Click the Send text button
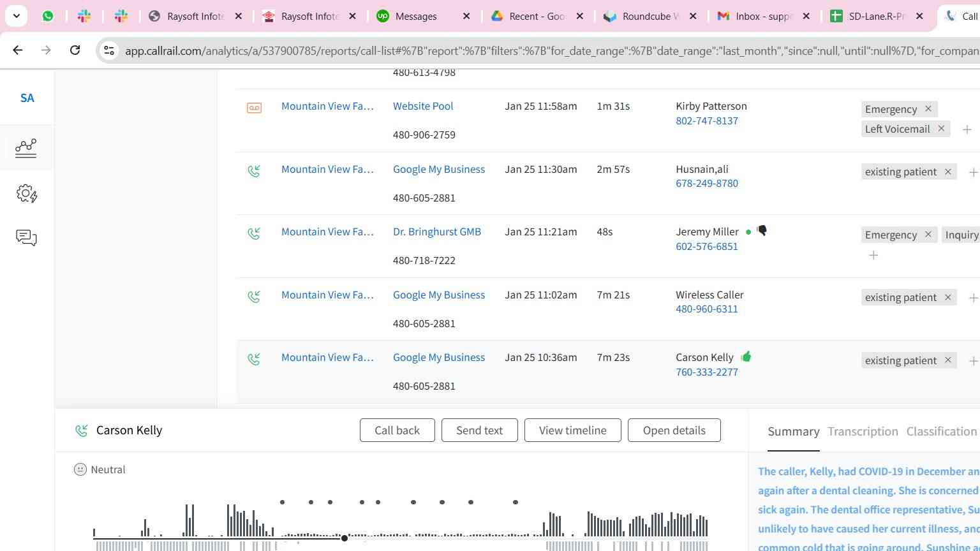Image resolution: width=980 pixels, height=551 pixels. (x=479, y=430)
